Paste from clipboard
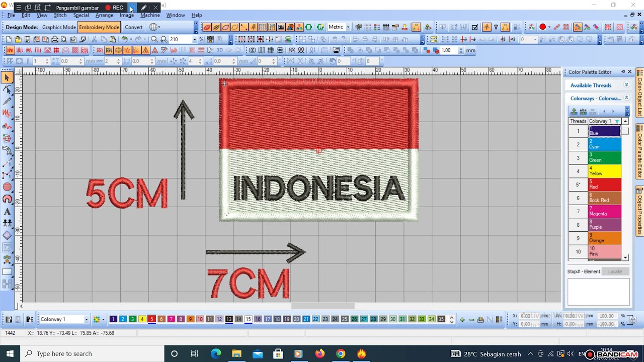644x362 pixels. coord(113,39)
